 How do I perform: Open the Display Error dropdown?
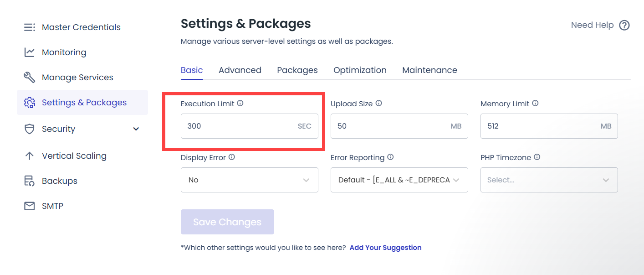249,180
